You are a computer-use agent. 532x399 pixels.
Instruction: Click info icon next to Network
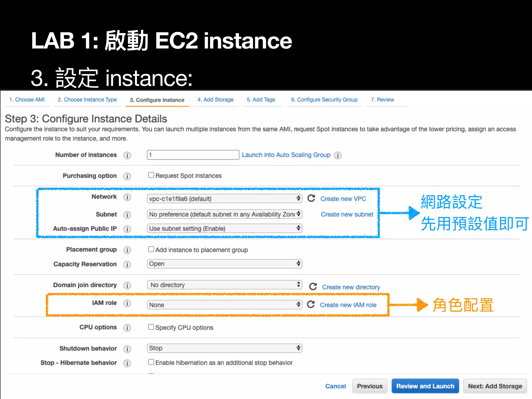pyautogui.click(x=127, y=197)
